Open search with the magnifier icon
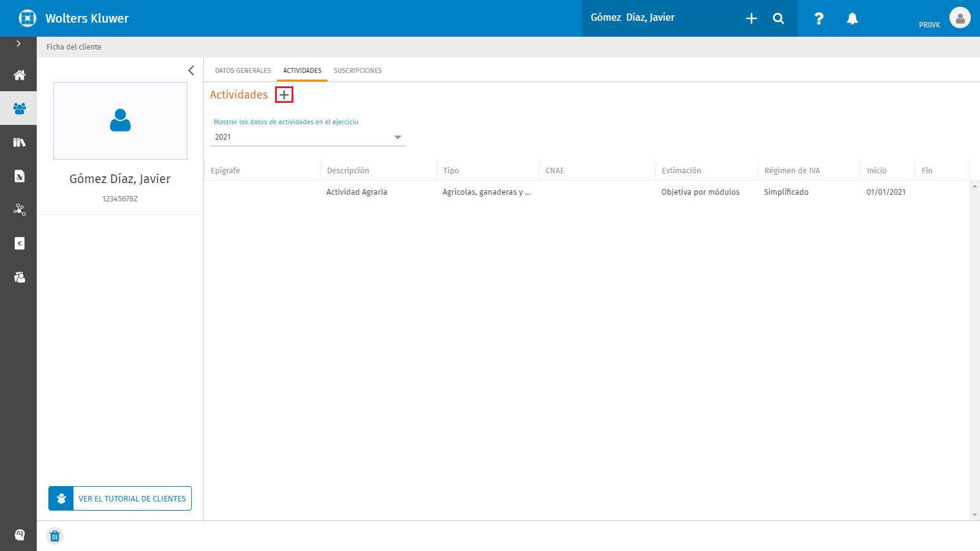 tap(778, 18)
